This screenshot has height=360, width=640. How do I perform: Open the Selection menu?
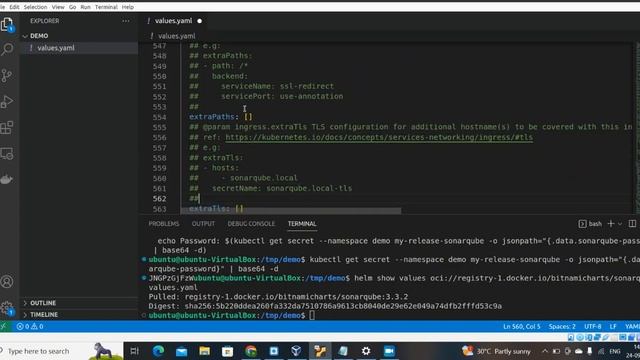click(36, 7)
